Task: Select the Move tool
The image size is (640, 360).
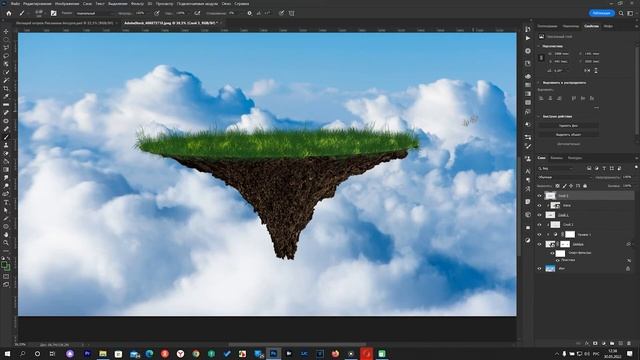Action: point(6,31)
